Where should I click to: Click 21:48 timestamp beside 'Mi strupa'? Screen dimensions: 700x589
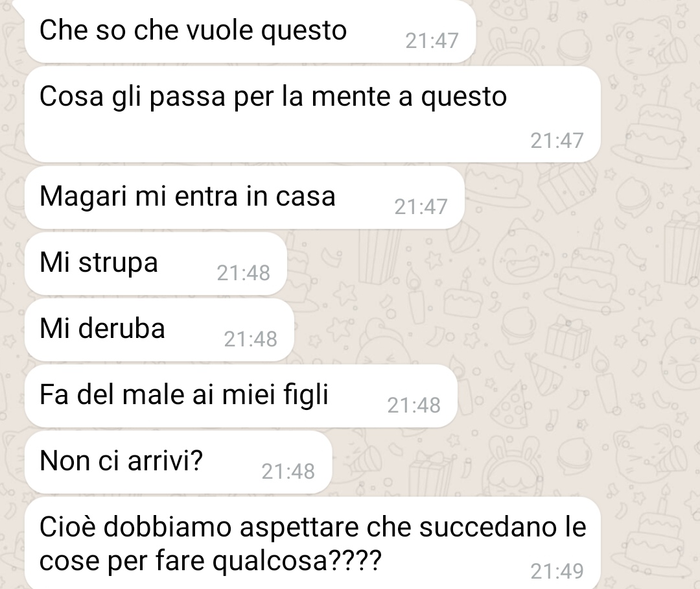(243, 273)
